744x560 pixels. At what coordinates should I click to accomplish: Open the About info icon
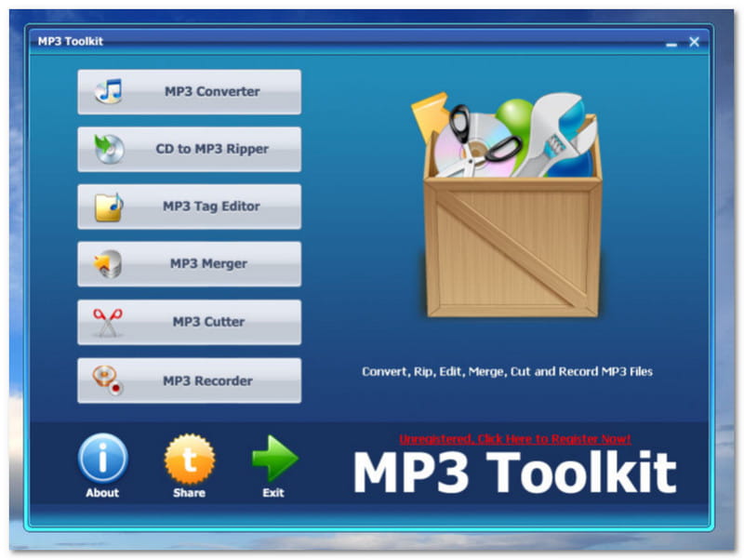(102, 460)
